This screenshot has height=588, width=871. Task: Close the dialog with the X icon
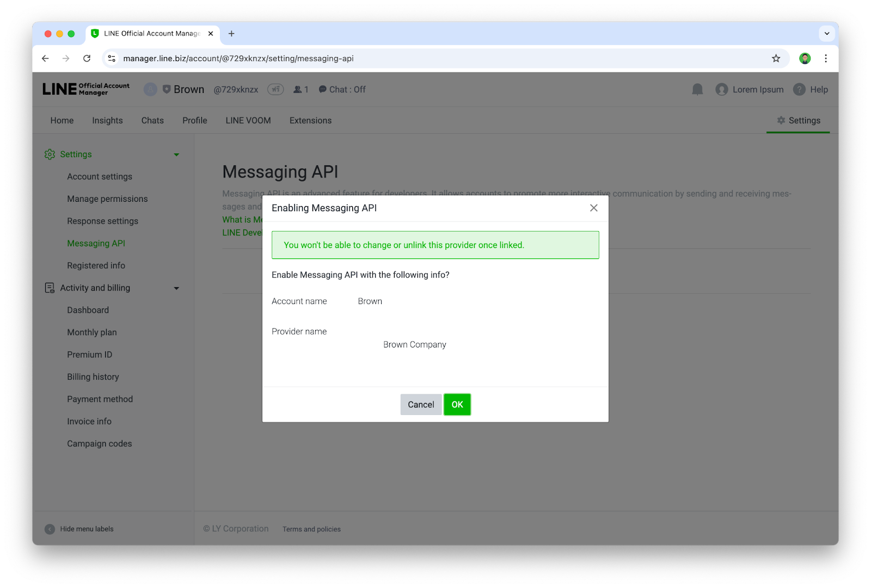click(x=594, y=208)
